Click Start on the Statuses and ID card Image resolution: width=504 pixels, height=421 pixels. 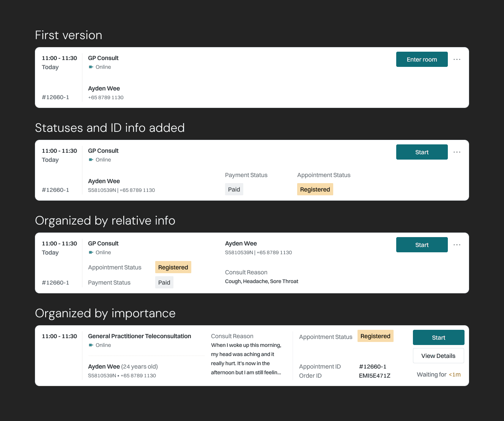pyautogui.click(x=422, y=152)
